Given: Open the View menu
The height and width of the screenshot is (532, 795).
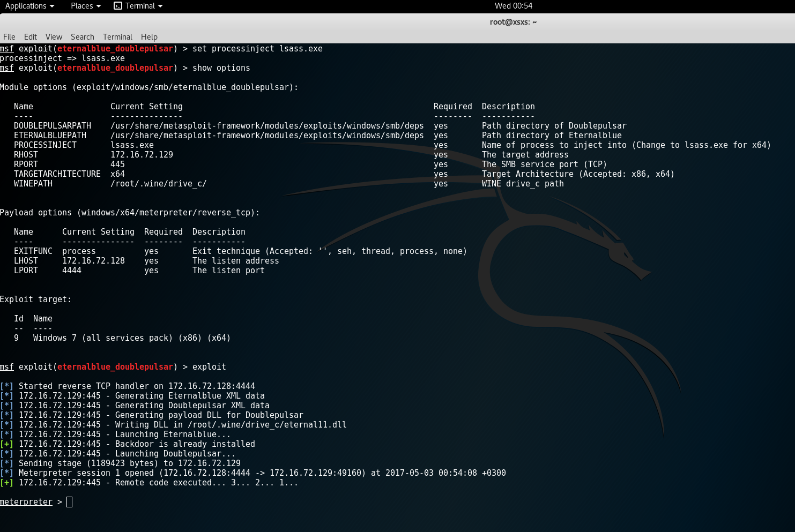Looking at the screenshot, I should pyautogui.click(x=54, y=37).
